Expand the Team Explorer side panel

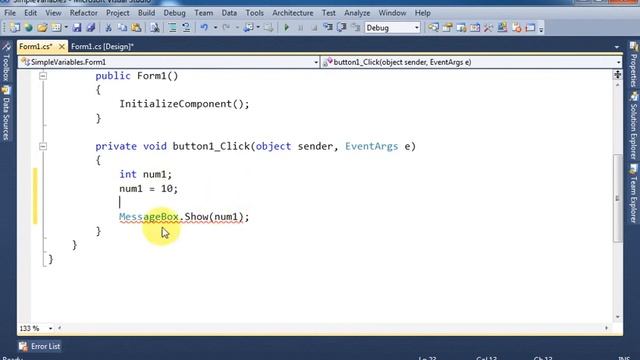pyautogui.click(x=633, y=193)
